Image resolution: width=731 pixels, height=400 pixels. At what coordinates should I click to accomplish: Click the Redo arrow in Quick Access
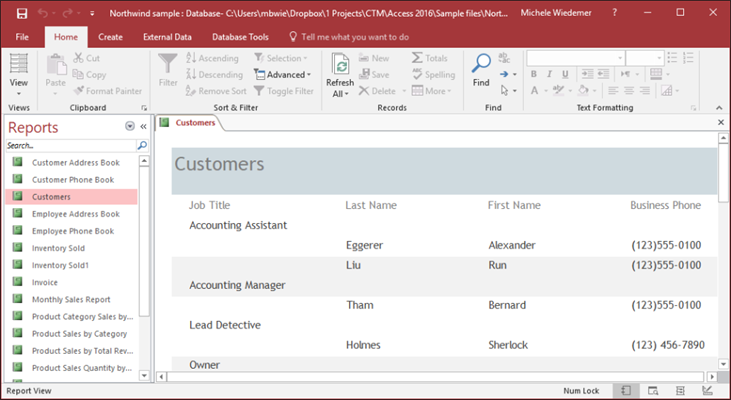68,13
